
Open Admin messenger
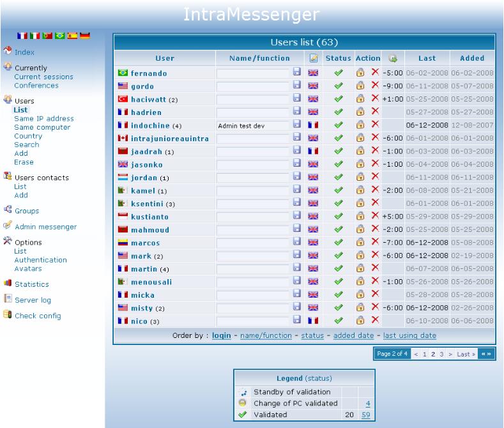point(46,227)
